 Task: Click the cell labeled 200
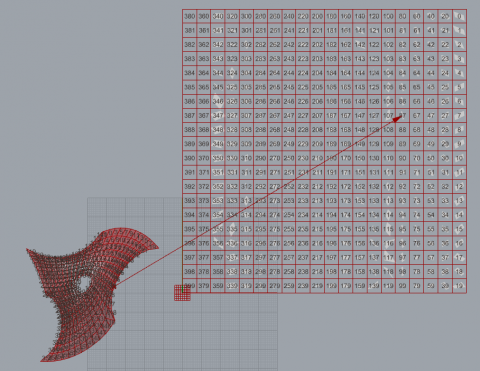(317, 16)
